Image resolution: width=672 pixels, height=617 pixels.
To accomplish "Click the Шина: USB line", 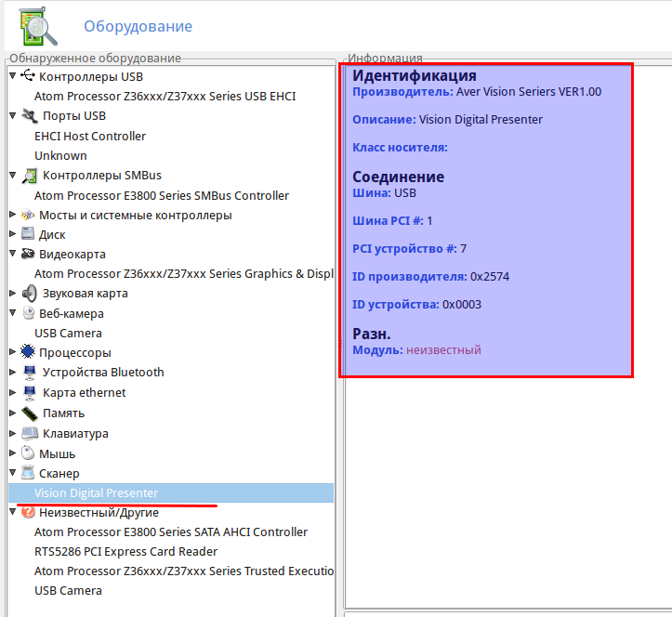I will click(385, 193).
